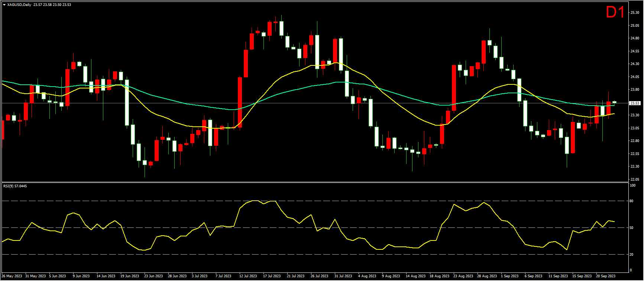Click the current price tag 23.53

pyautogui.click(x=634, y=103)
